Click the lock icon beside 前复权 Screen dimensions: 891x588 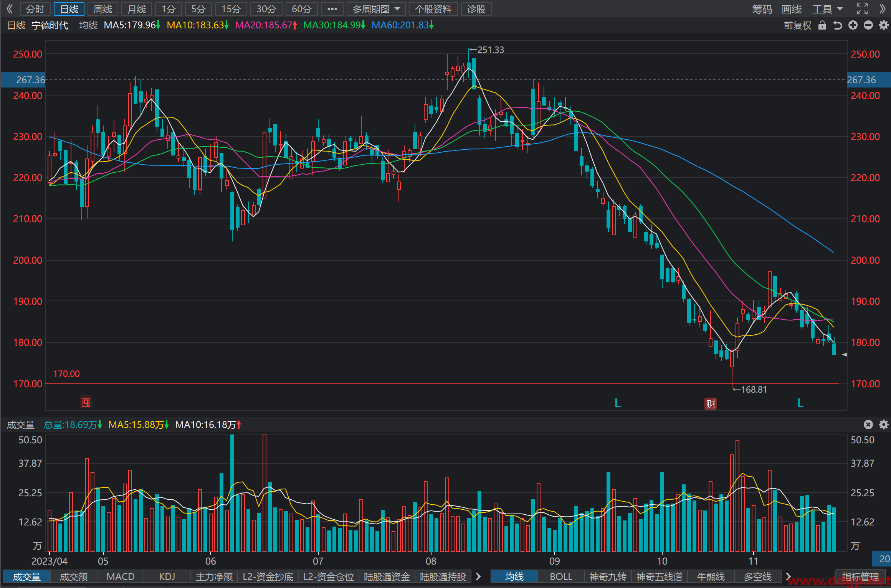click(822, 25)
